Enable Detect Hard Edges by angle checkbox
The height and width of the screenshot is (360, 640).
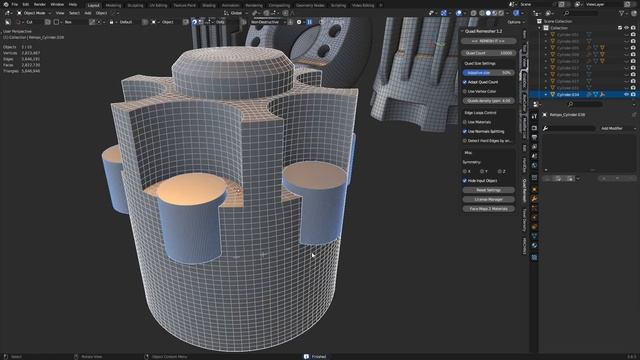[464, 141]
